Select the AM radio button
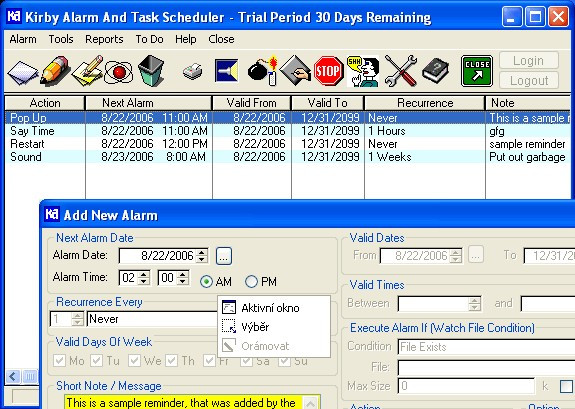 point(206,282)
